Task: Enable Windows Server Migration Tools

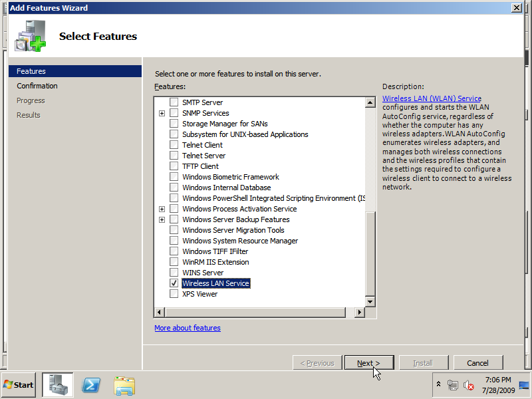Action: click(x=174, y=229)
